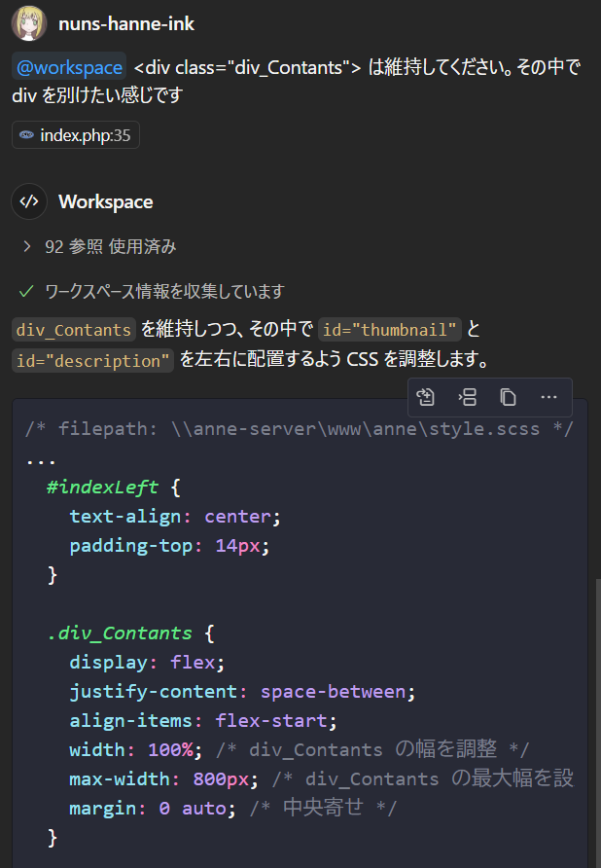Click the margin: 0 auto line

232,809
